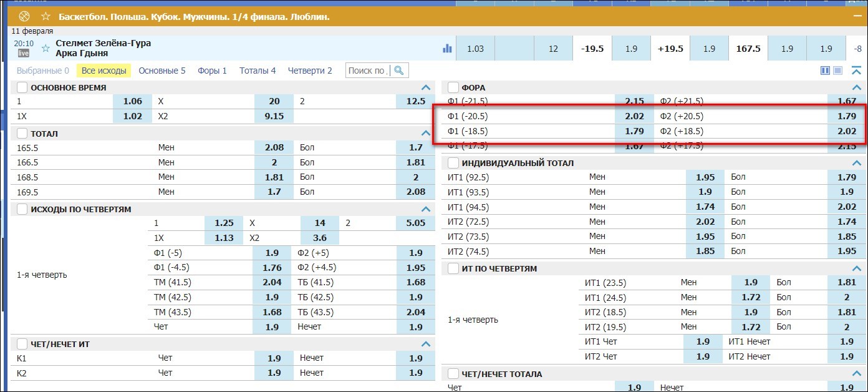868x392 pixels.
Task: Open the Форы 1 tab
Action: coord(212,71)
